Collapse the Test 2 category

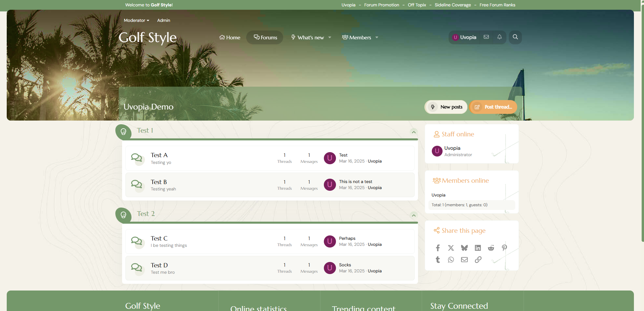click(x=414, y=215)
